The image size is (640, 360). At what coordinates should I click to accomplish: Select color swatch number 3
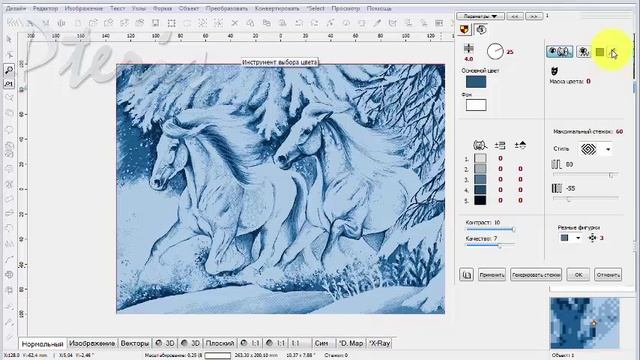(480, 180)
